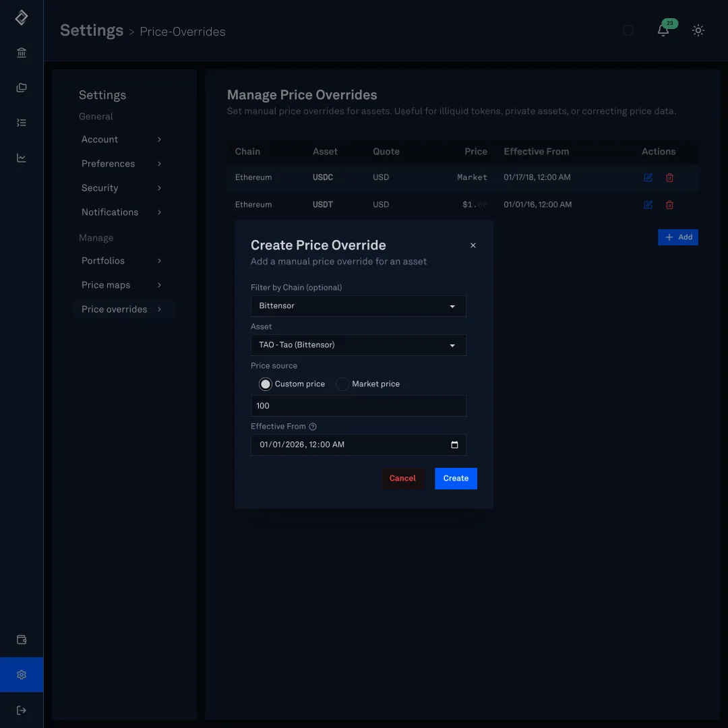
Task: Expand the Security settings section
Action: [x=100, y=187]
